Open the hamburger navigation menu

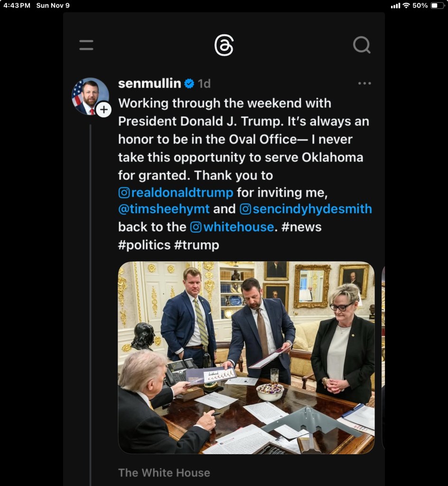(x=86, y=45)
